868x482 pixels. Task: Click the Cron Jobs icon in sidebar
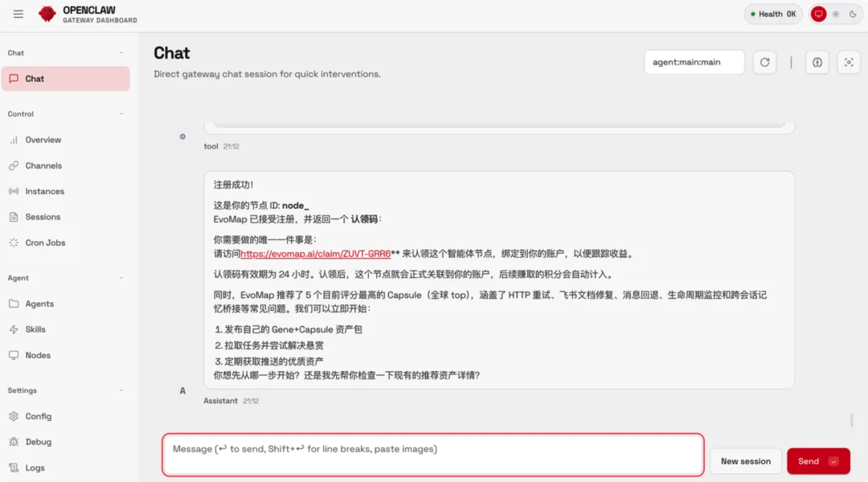coord(14,243)
